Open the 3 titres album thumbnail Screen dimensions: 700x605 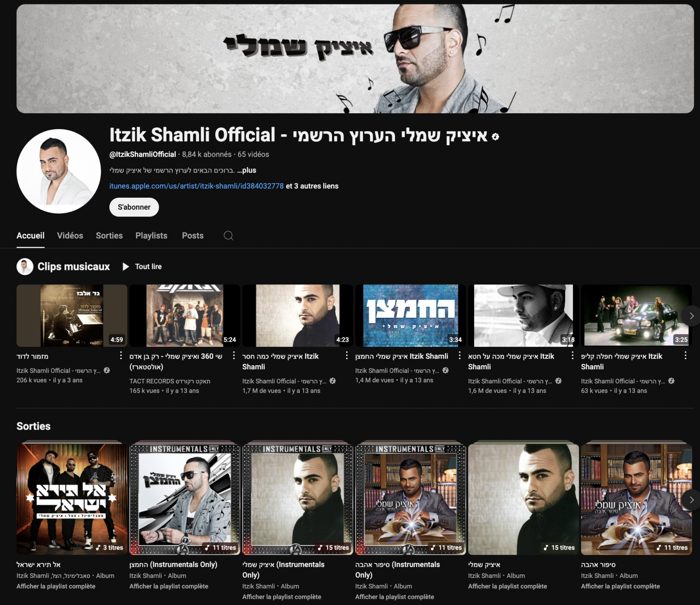72,499
